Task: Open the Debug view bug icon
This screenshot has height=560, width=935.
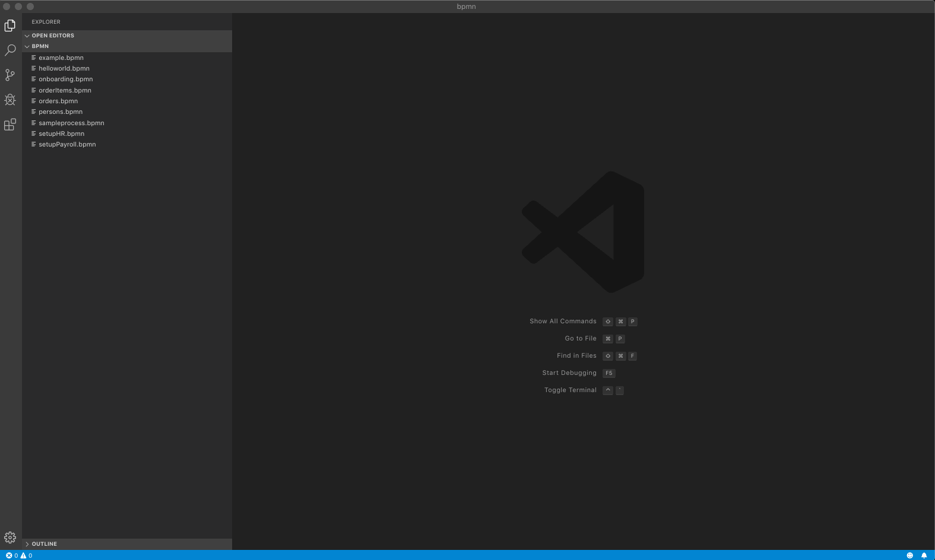Action: click(10, 100)
